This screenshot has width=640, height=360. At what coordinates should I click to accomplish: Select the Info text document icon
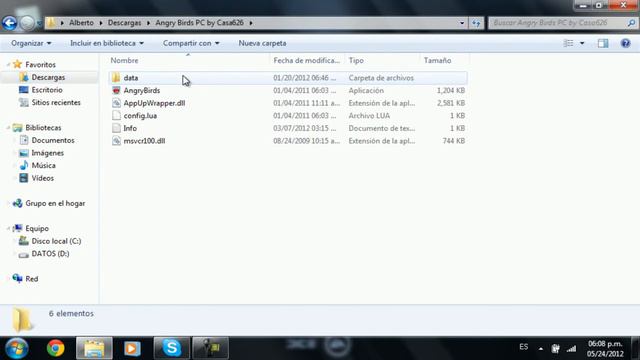(116, 128)
